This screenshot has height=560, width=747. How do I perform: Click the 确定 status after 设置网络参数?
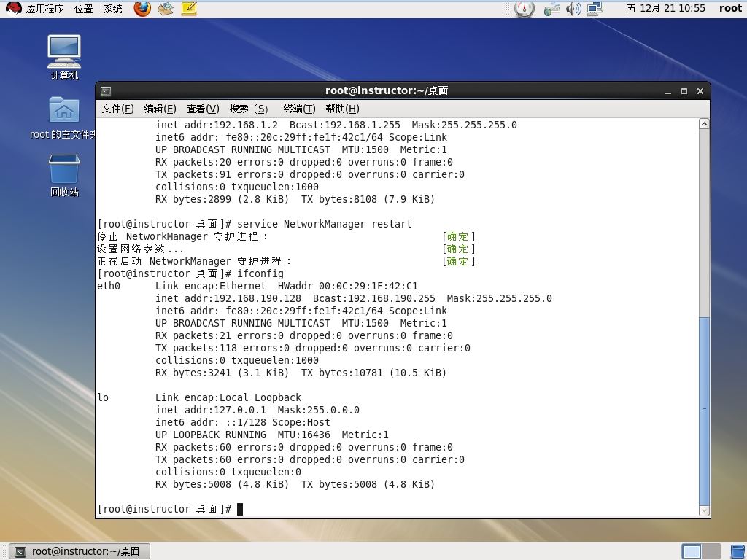pos(458,249)
